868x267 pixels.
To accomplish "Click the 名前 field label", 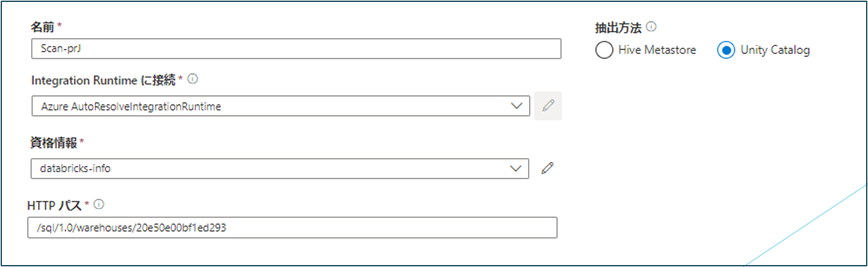I will pyautogui.click(x=43, y=26).
